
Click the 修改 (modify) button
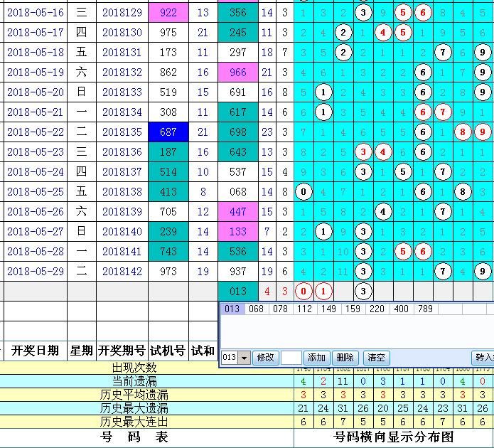265,358
